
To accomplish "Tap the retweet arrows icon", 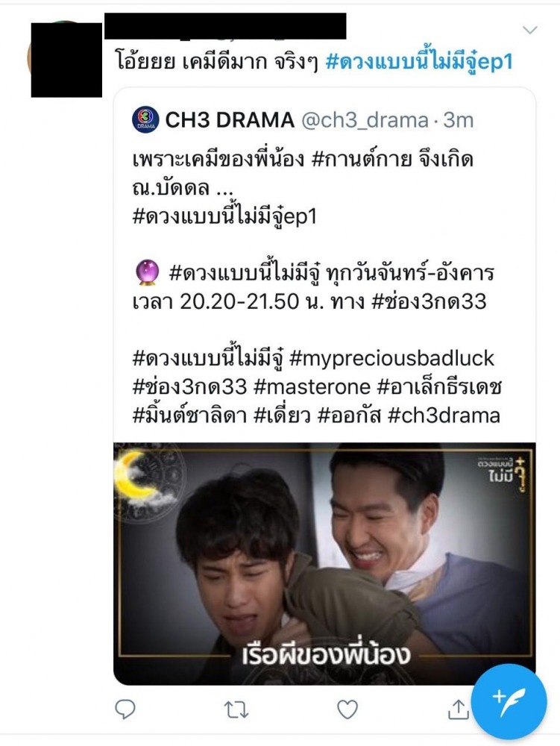I will point(236,710).
